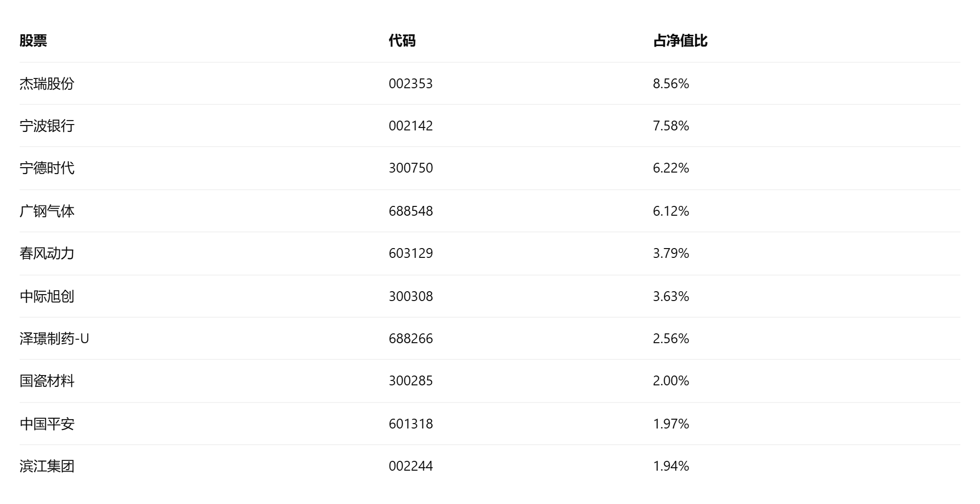980x504 pixels.
Task: Click stock code 601318
Action: tap(411, 424)
